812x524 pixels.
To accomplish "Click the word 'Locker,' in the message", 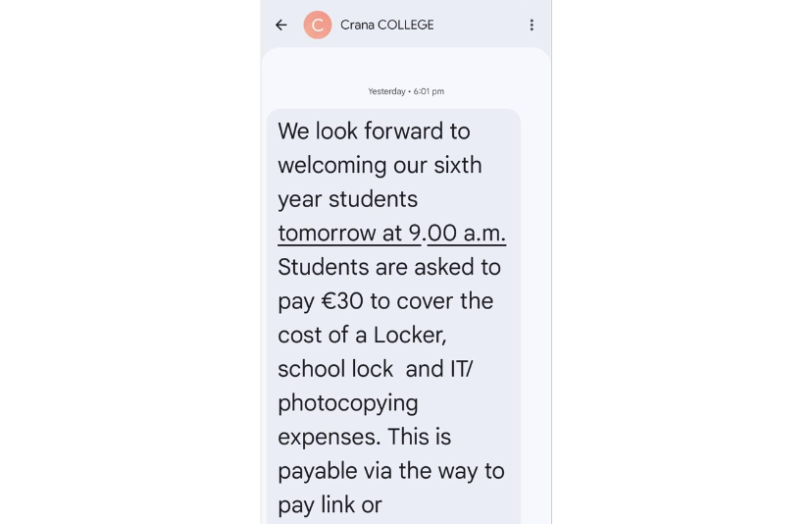I will [x=410, y=335].
